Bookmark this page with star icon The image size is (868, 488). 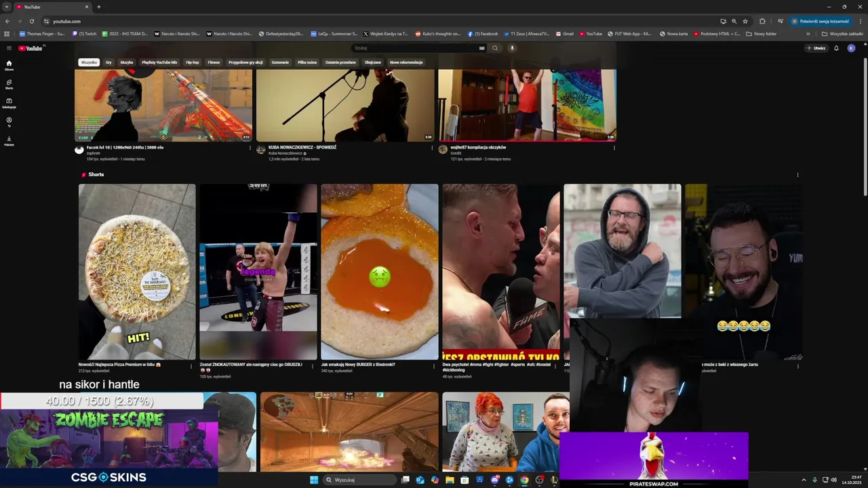coord(745,21)
